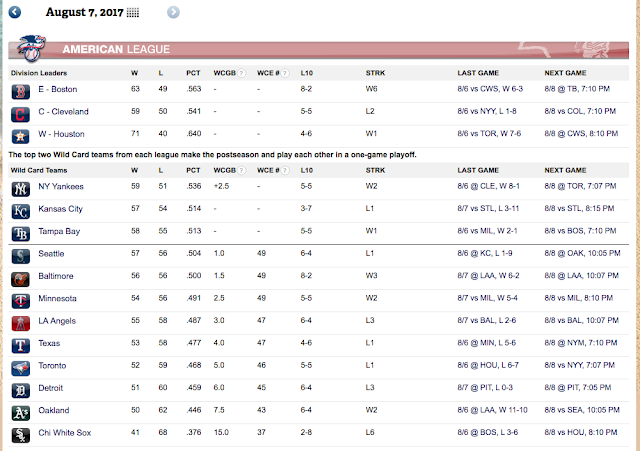640x451 pixels.
Task: Click the Texas Rangers logo
Action: 20,346
